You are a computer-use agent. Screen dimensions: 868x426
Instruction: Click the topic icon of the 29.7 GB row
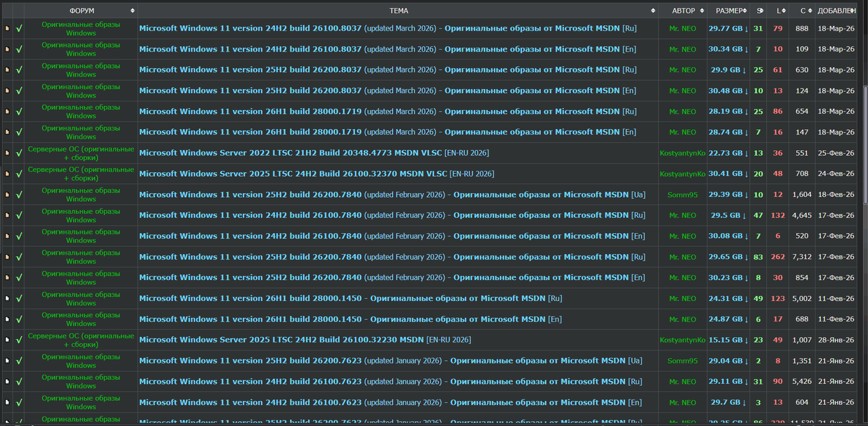coord(7,403)
